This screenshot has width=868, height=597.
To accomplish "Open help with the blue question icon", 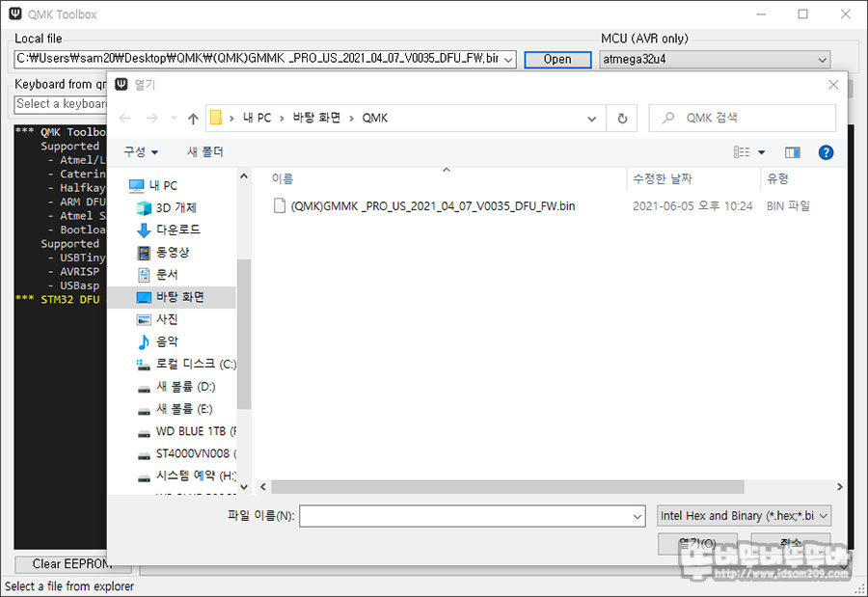I will pyautogui.click(x=826, y=152).
